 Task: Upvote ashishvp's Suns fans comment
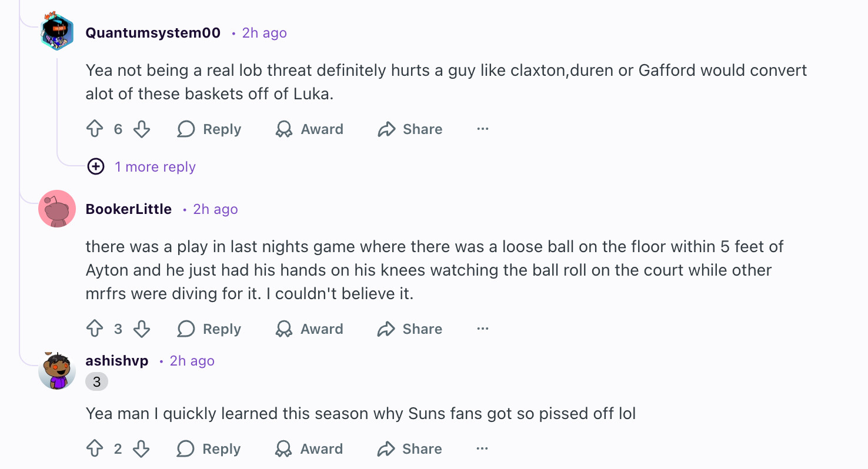point(95,449)
